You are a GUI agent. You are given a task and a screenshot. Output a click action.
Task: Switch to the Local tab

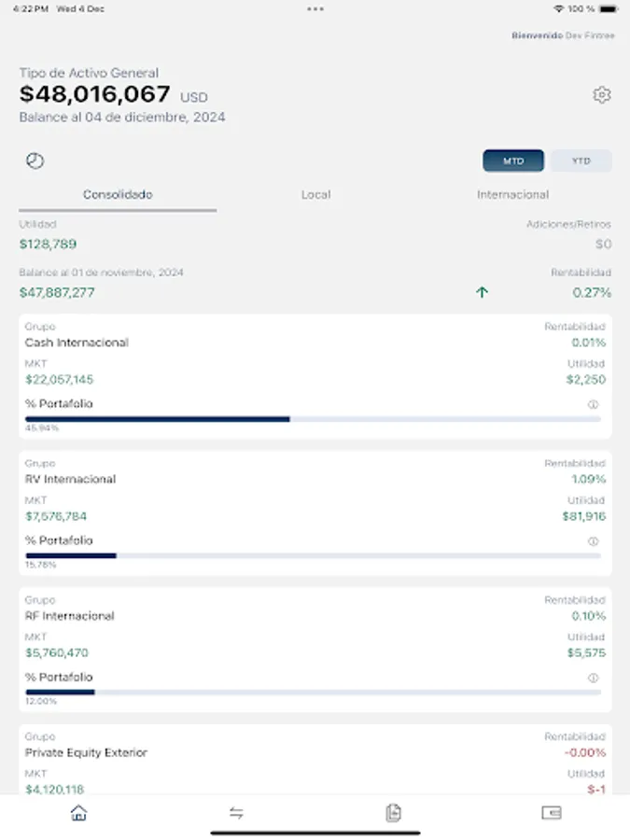[315, 195]
